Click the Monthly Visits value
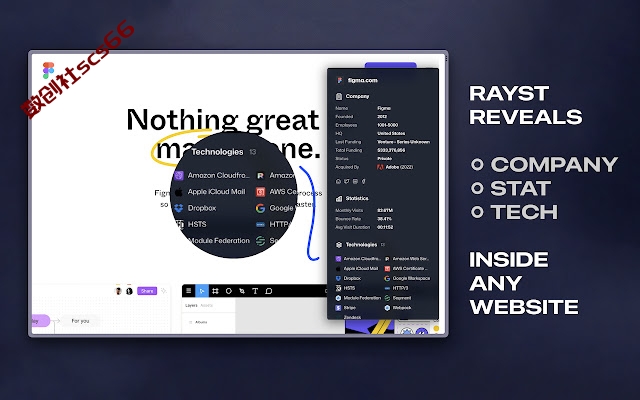 pyautogui.click(x=385, y=211)
